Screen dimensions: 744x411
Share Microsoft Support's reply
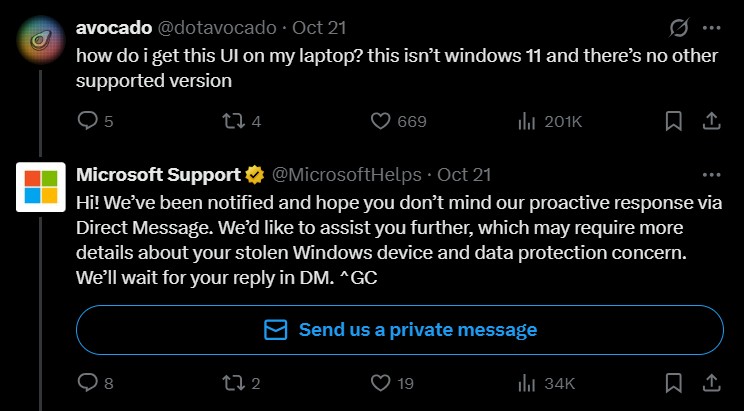(711, 382)
